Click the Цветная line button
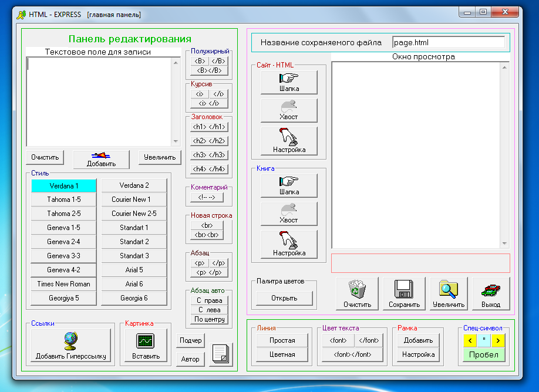Image resolution: width=539 pixels, height=392 pixels. (282, 354)
